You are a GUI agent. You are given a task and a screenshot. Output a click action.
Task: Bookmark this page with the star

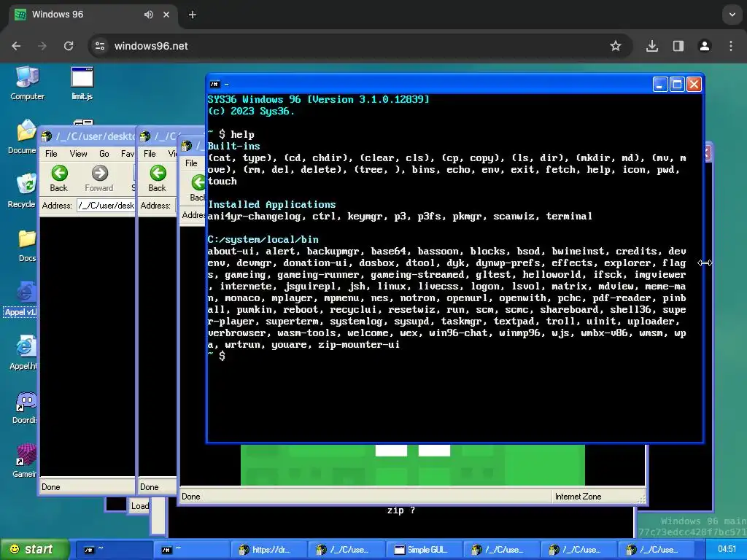[x=616, y=46]
